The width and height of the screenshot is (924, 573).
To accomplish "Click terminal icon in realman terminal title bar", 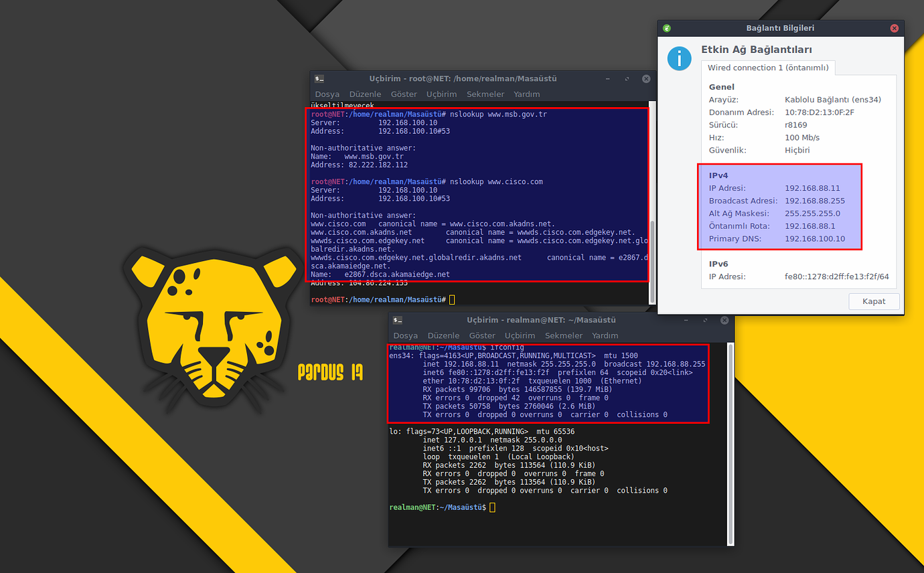I will point(398,321).
